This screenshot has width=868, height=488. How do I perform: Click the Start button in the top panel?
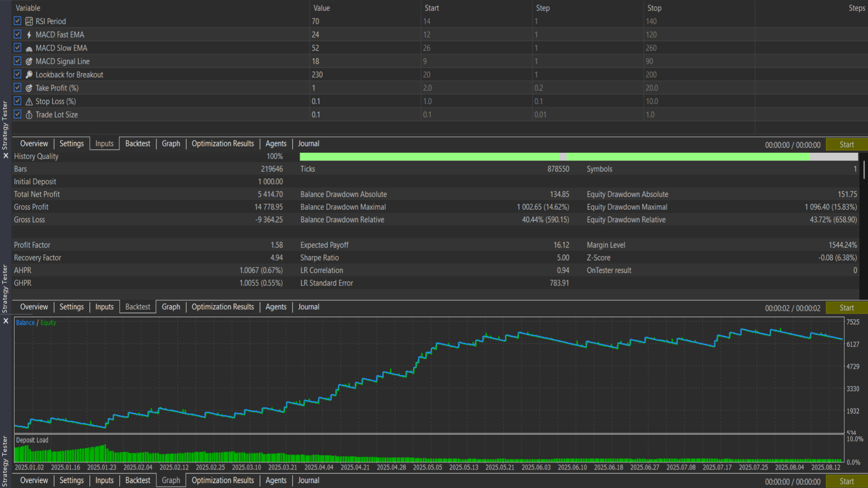(846, 145)
